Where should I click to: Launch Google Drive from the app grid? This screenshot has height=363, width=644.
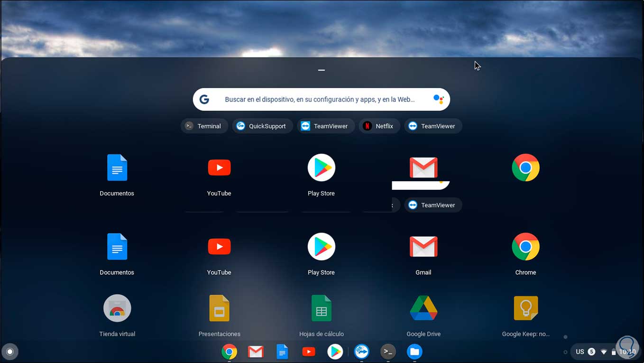[x=423, y=316]
